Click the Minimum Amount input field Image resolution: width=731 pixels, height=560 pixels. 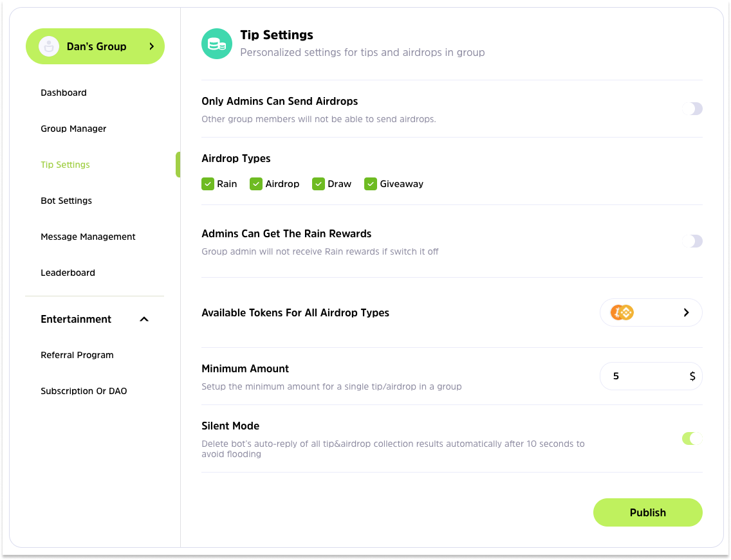[x=643, y=376]
